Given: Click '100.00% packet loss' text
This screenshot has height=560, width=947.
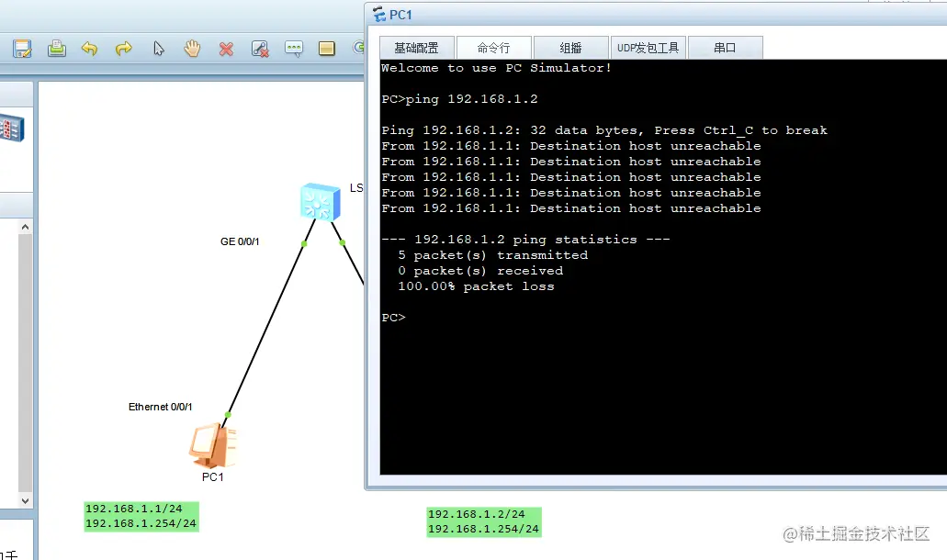Looking at the screenshot, I should [x=476, y=286].
